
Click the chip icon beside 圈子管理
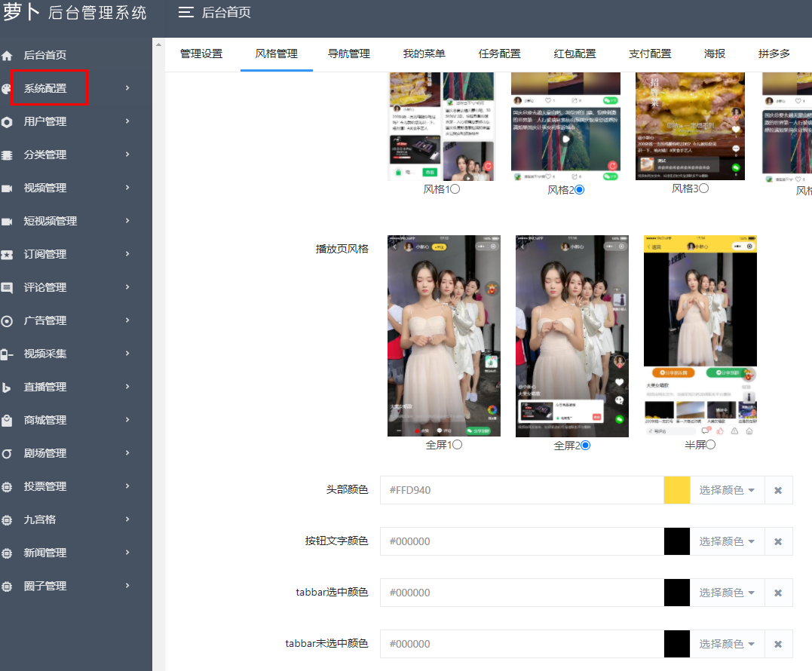(7, 586)
